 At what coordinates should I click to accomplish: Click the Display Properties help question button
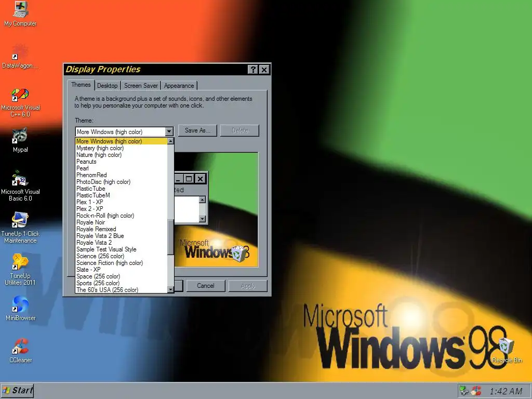pos(253,70)
